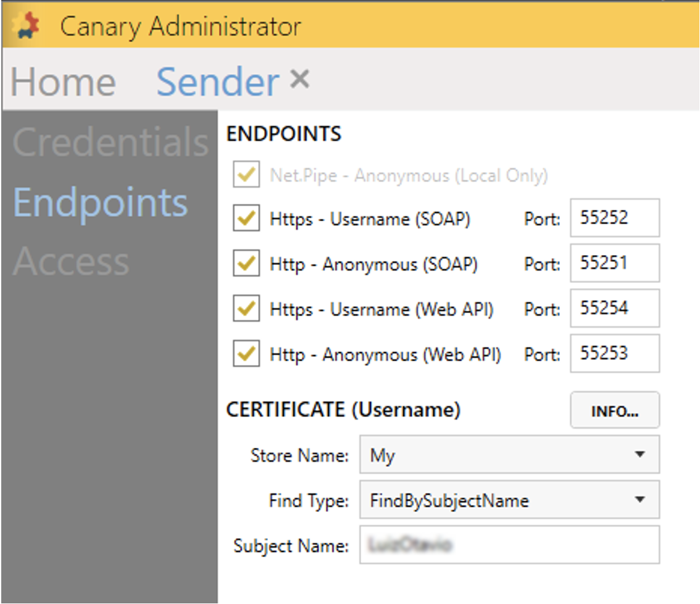Select the Sender tab
This screenshot has height=604, width=700.
click(217, 82)
